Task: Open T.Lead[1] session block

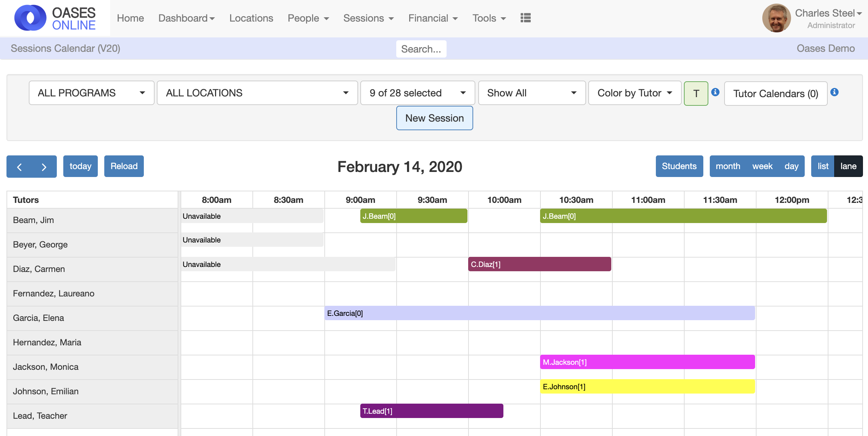Action: (x=431, y=411)
